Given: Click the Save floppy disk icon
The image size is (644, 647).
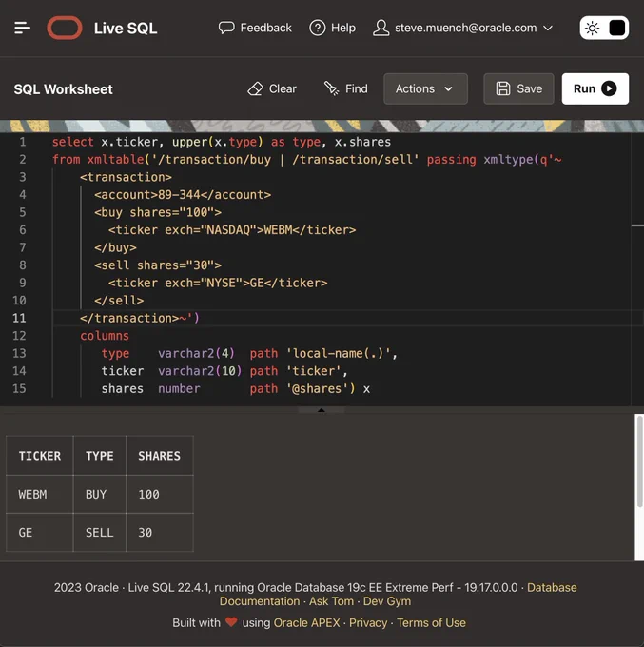Looking at the screenshot, I should 502,88.
